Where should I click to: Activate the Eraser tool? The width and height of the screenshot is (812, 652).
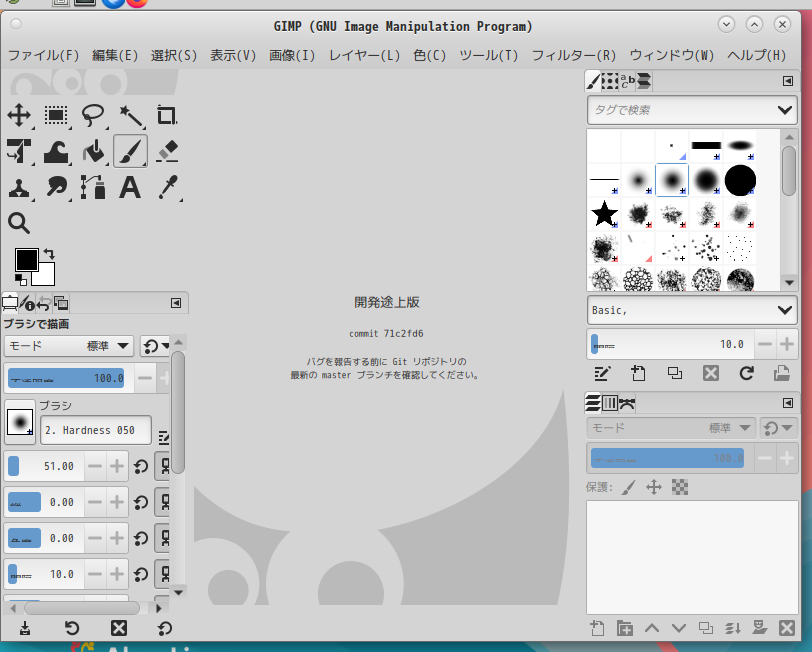[167, 151]
